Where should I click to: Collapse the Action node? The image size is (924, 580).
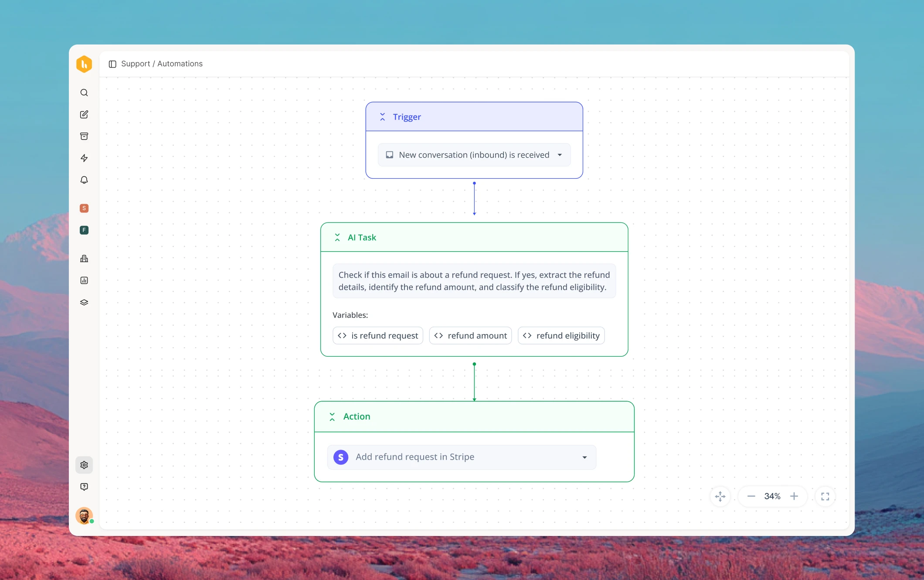click(332, 417)
